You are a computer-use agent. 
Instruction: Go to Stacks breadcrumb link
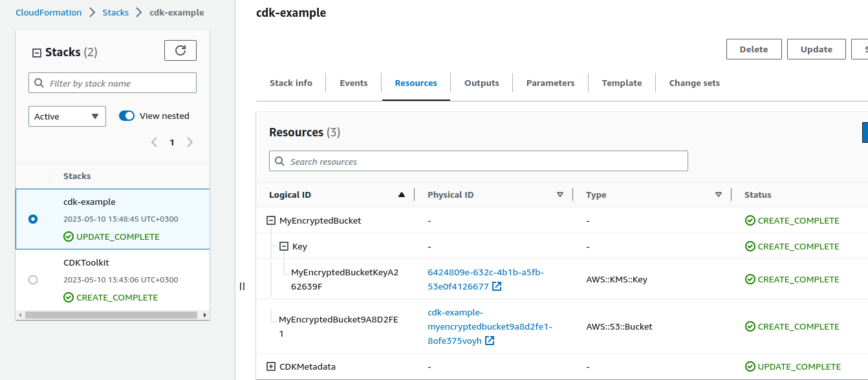[116, 12]
